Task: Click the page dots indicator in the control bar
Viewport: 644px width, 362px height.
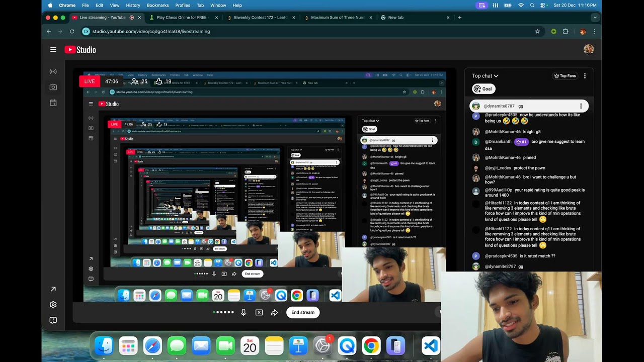Action: coord(223,312)
